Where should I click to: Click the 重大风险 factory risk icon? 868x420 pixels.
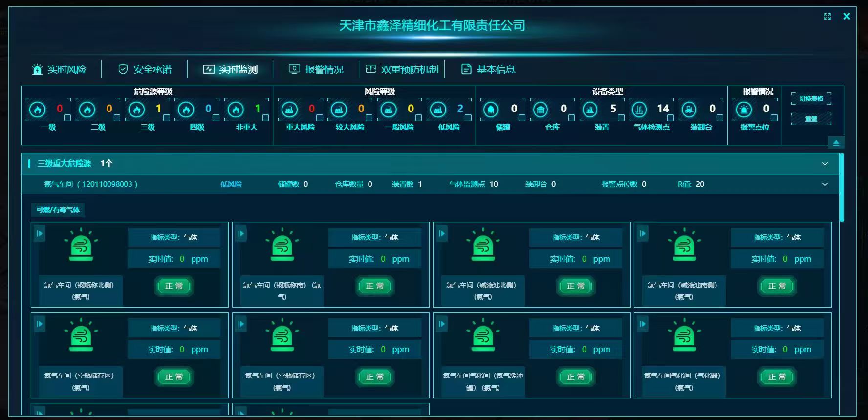[x=290, y=110]
